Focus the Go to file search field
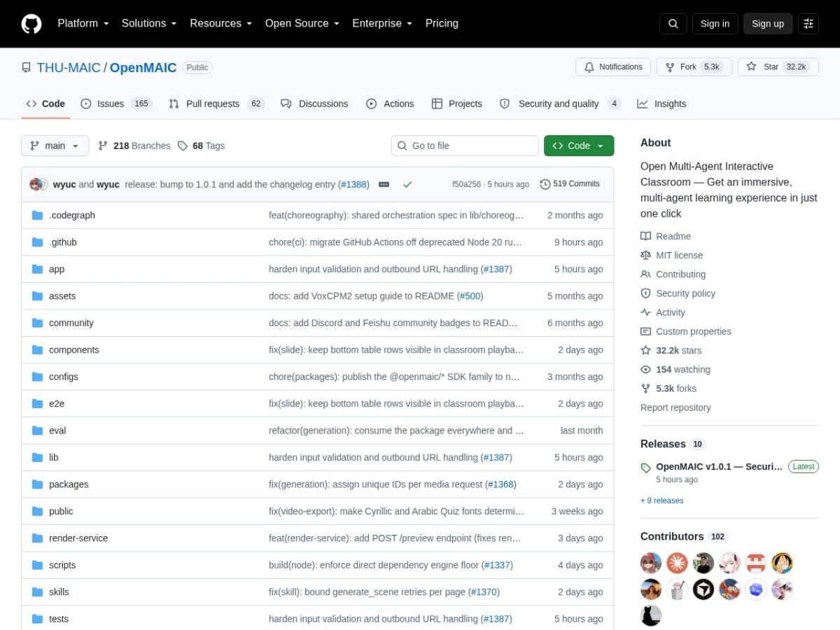 tap(465, 146)
